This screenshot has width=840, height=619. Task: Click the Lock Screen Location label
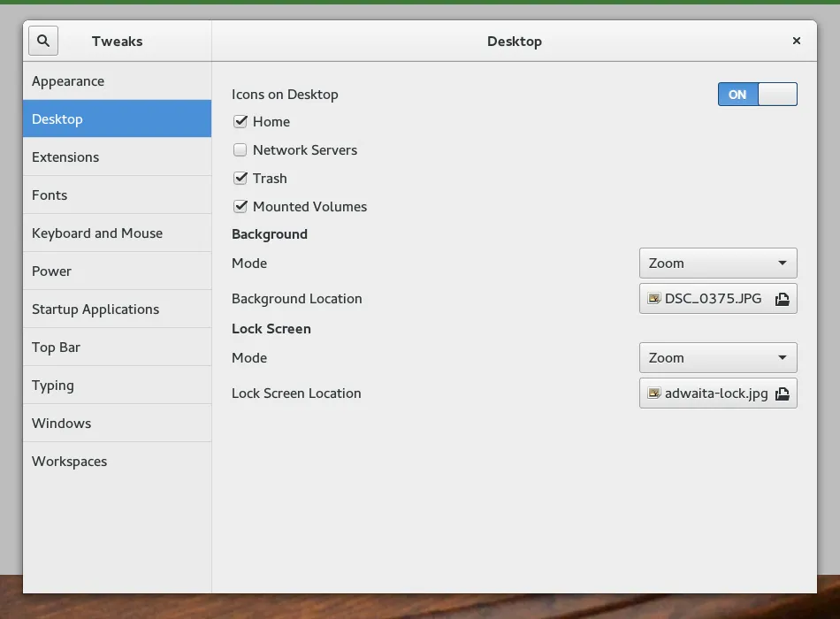click(x=296, y=394)
